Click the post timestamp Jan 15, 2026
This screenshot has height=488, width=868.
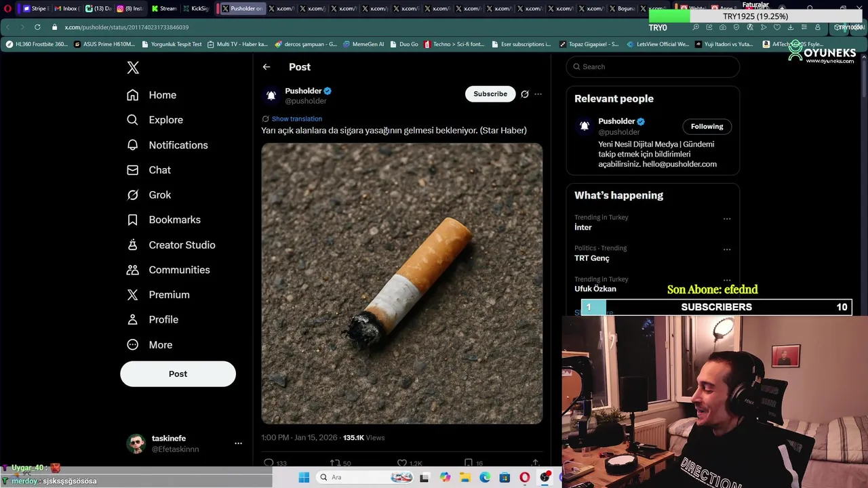(299, 438)
